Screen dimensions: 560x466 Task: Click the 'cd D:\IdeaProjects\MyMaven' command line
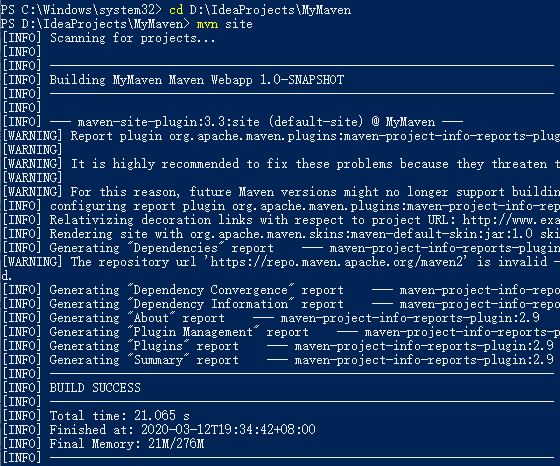(260, 10)
